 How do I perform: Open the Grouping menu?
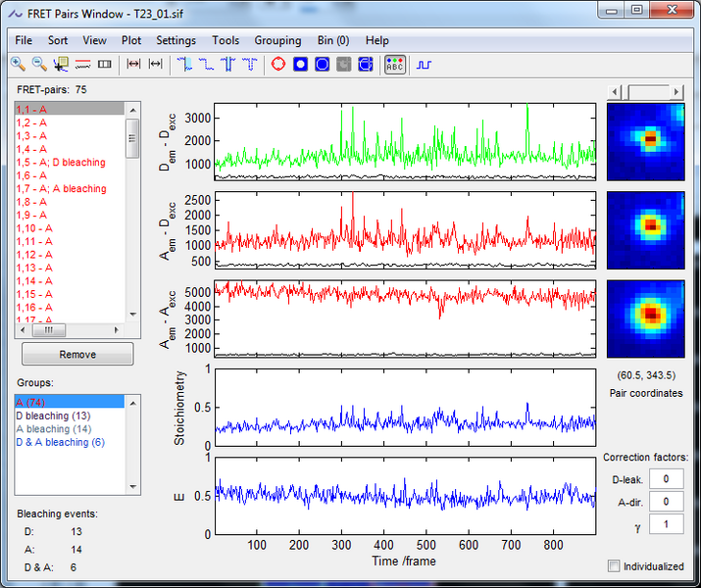pos(277,40)
